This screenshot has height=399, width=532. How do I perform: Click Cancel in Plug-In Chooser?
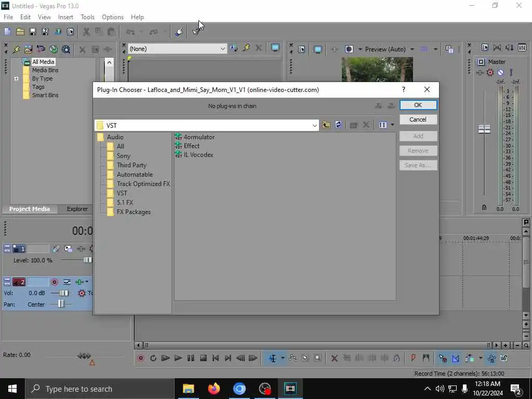pyautogui.click(x=418, y=120)
